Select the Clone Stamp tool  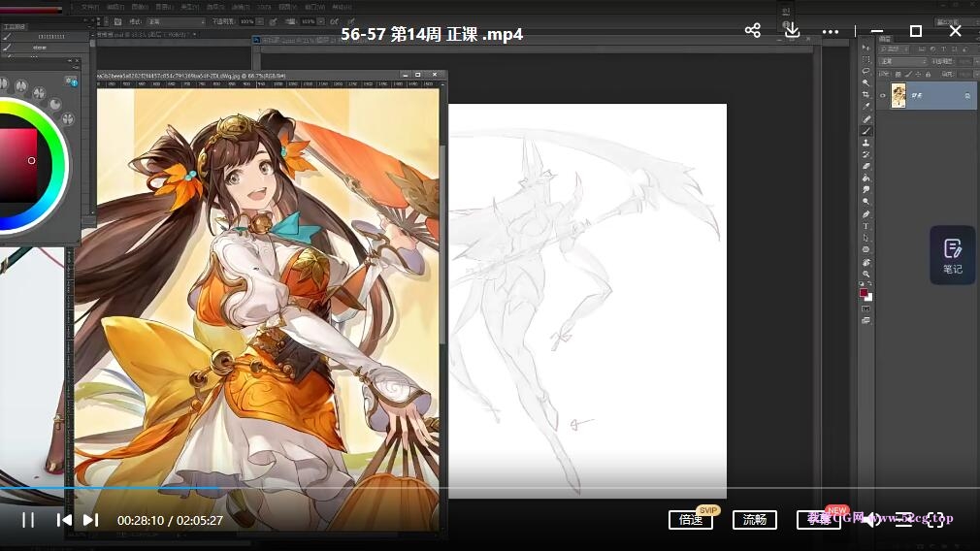tap(866, 143)
